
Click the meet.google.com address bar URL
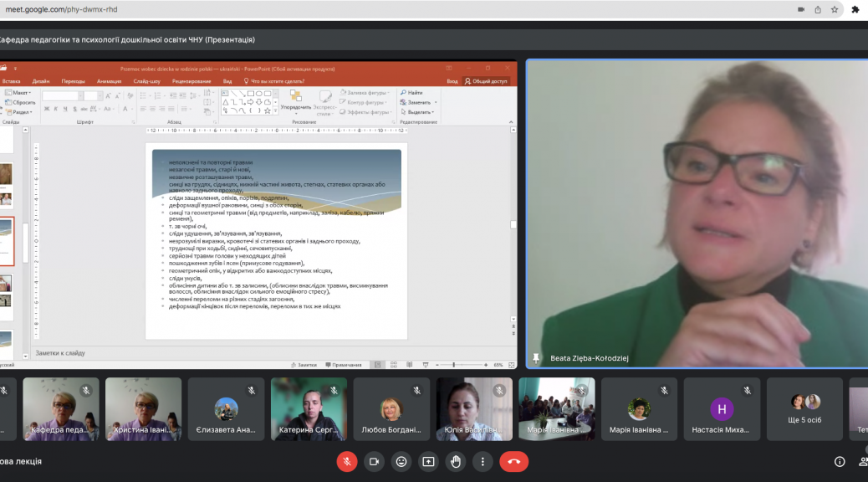[x=61, y=9]
